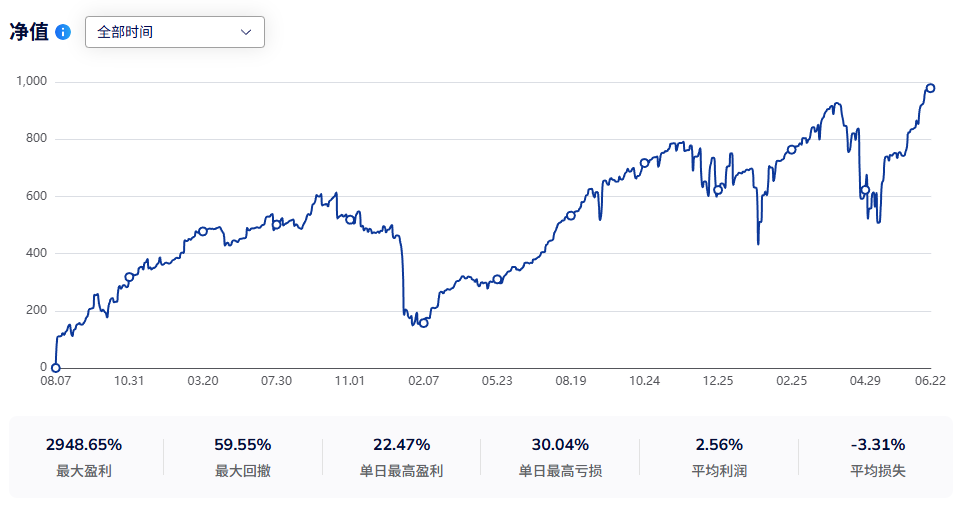980x520 pixels.
Task: Click the 平均损失 label
Action: (x=878, y=471)
